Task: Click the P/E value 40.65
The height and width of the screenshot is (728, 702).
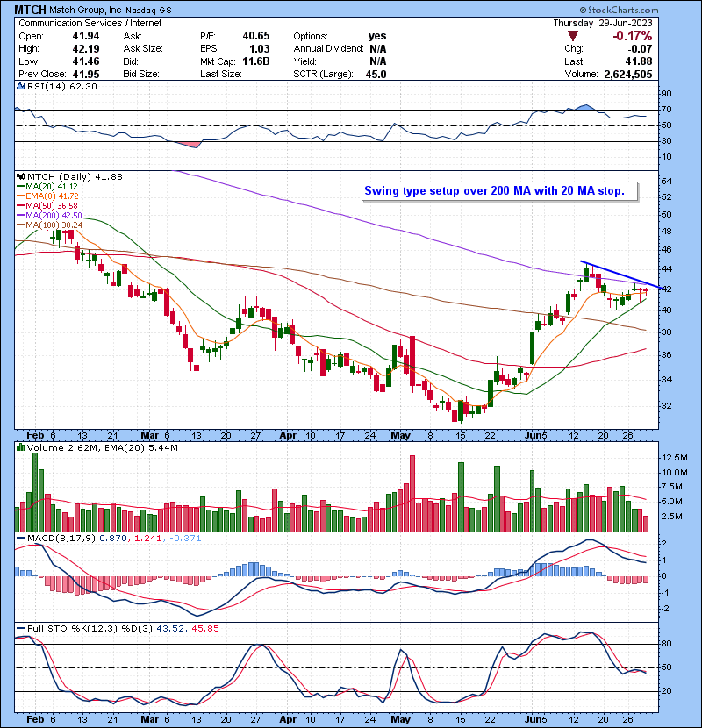Action: 256,36
